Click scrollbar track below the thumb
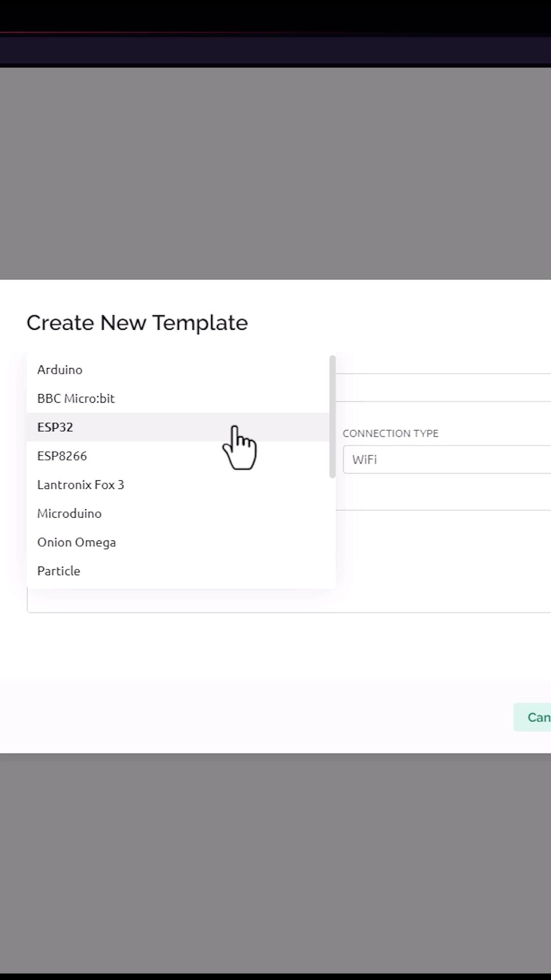 (x=333, y=531)
